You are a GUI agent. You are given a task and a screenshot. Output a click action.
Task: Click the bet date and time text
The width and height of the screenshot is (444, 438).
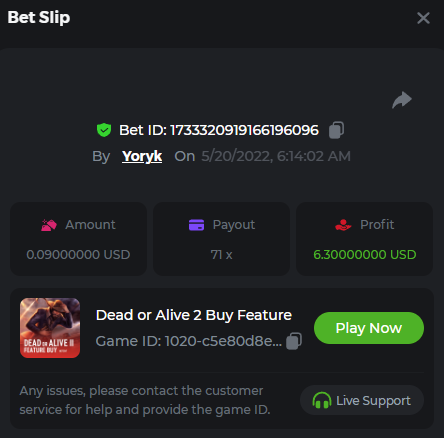point(276,156)
